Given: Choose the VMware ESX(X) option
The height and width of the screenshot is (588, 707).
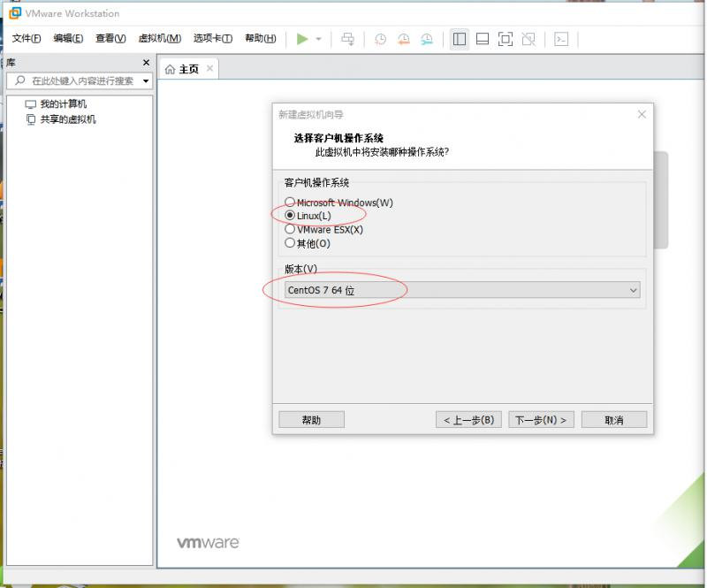Looking at the screenshot, I should click(291, 228).
